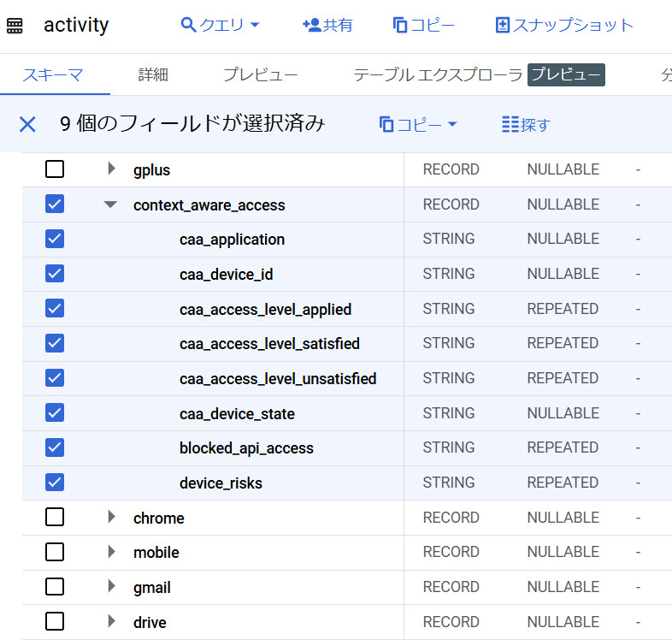This screenshot has height=640, width=672.
Task: Click the 共有 share button
Action: click(x=327, y=25)
